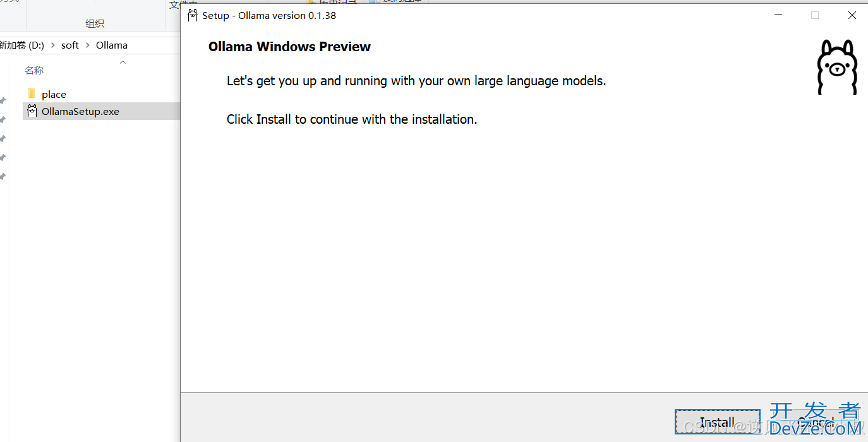Click the "Ollama Windows Preview" heading
The height and width of the screenshot is (442, 868).
(289, 47)
